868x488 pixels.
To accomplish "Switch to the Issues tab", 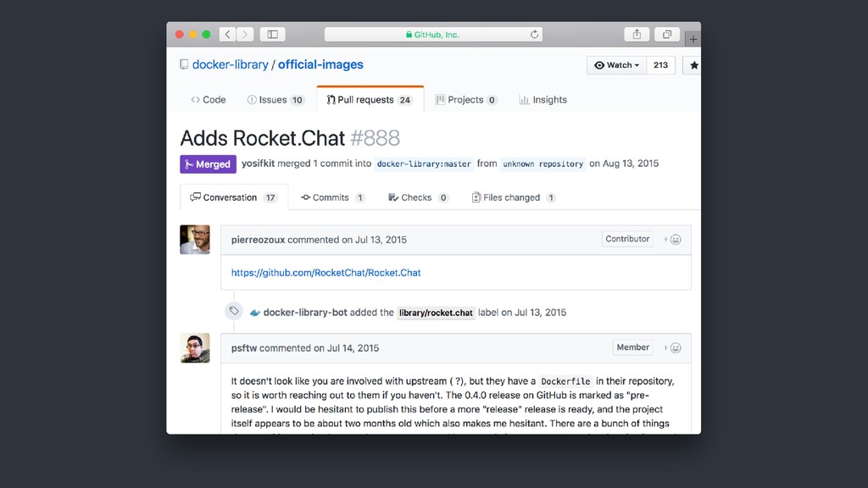I will pos(275,100).
